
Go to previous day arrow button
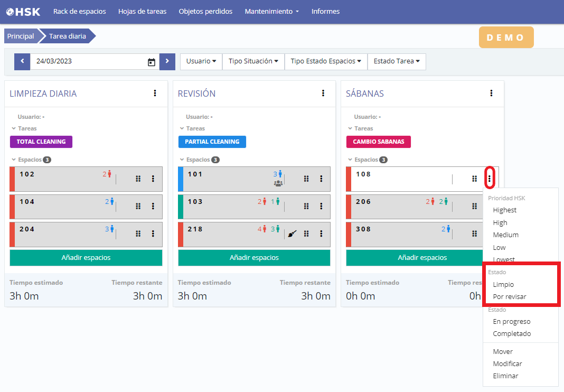[x=22, y=61]
